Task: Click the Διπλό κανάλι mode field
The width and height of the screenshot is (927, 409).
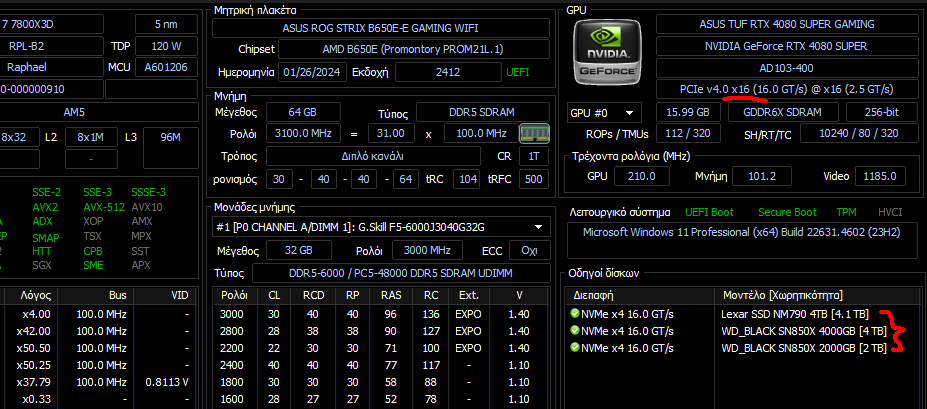Action: 373,156
